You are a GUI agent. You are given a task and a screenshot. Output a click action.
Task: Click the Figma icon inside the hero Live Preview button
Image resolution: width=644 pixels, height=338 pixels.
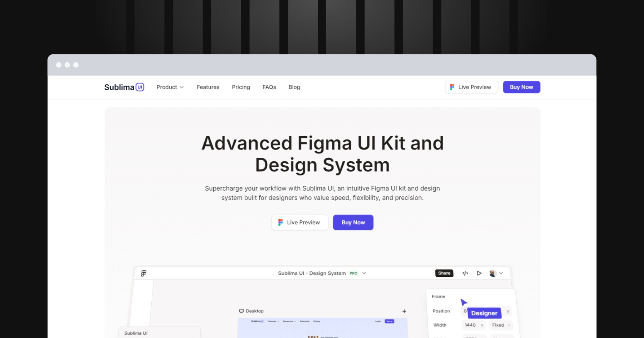(x=280, y=222)
